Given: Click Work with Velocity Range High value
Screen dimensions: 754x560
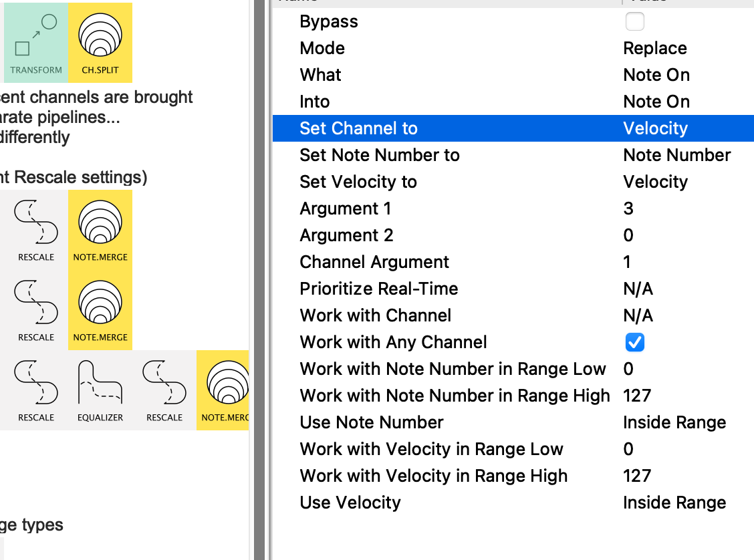Looking at the screenshot, I should (x=636, y=476).
